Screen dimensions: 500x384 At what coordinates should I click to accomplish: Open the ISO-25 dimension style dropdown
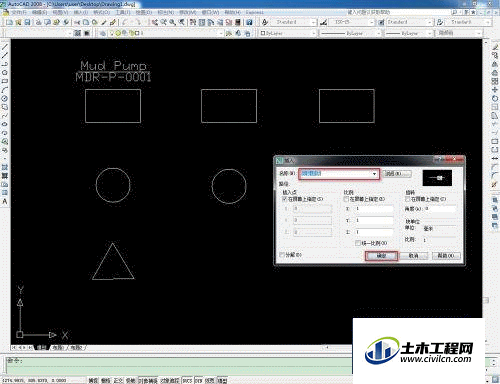click(x=352, y=22)
